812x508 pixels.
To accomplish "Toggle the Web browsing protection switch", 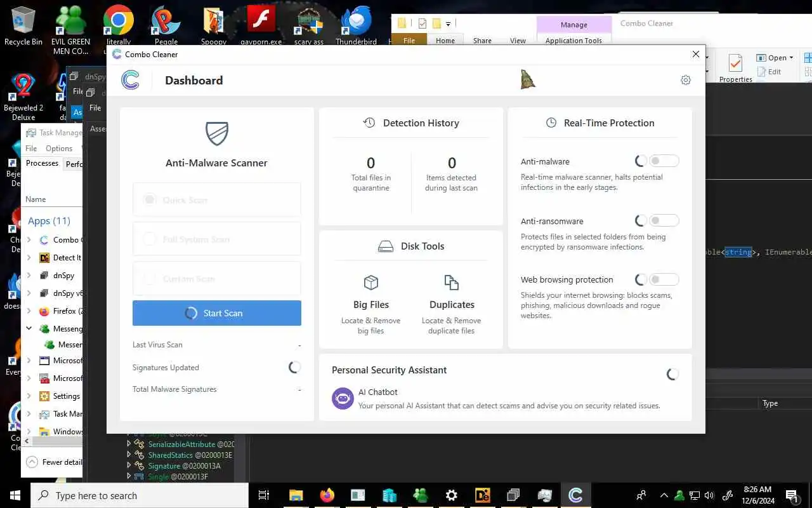I will pyautogui.click(x=664, y=279).
